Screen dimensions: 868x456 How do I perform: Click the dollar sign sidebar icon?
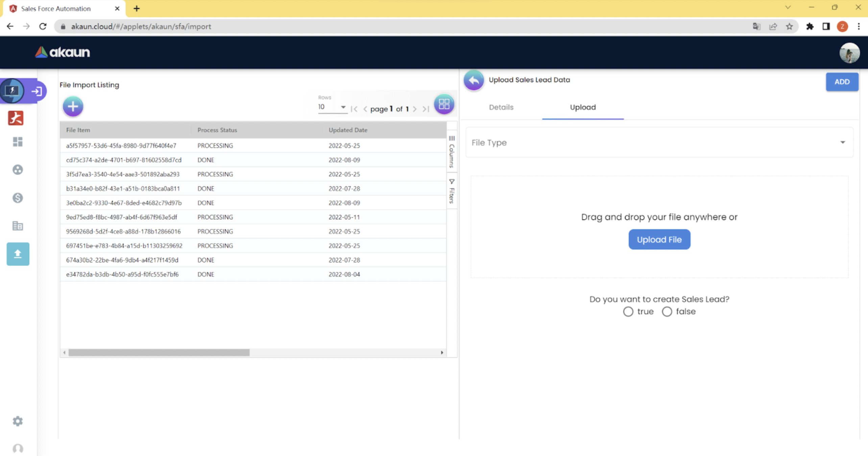[18, 198]
